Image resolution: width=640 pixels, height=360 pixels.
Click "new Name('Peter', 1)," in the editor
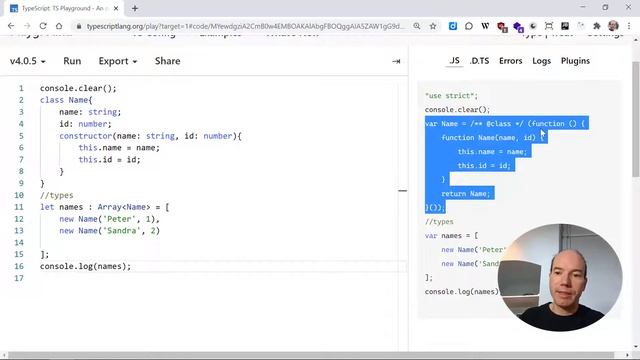(x=109, y=219)
